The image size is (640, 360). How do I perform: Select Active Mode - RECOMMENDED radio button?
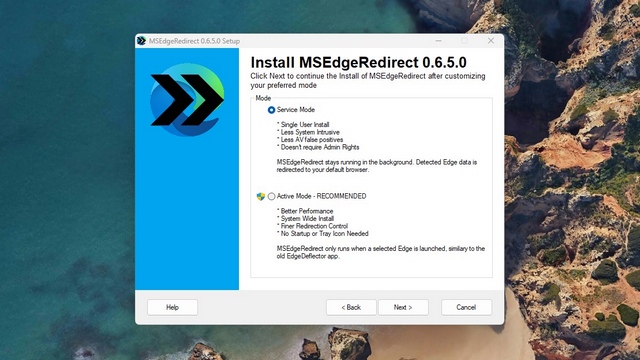pyautogui.click(x=271, y=196)
